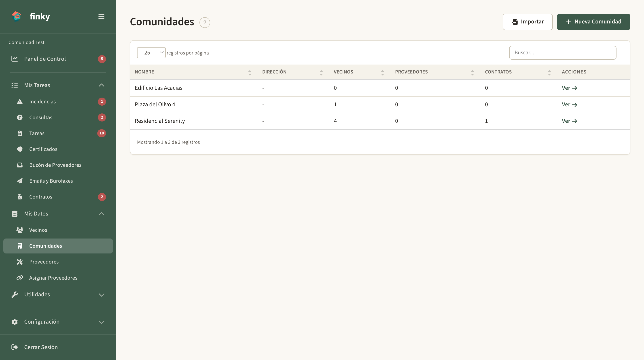The image size is (644, 360).
Task: Click the red badge 1 on Incidencias
Action: coord(102,102)
